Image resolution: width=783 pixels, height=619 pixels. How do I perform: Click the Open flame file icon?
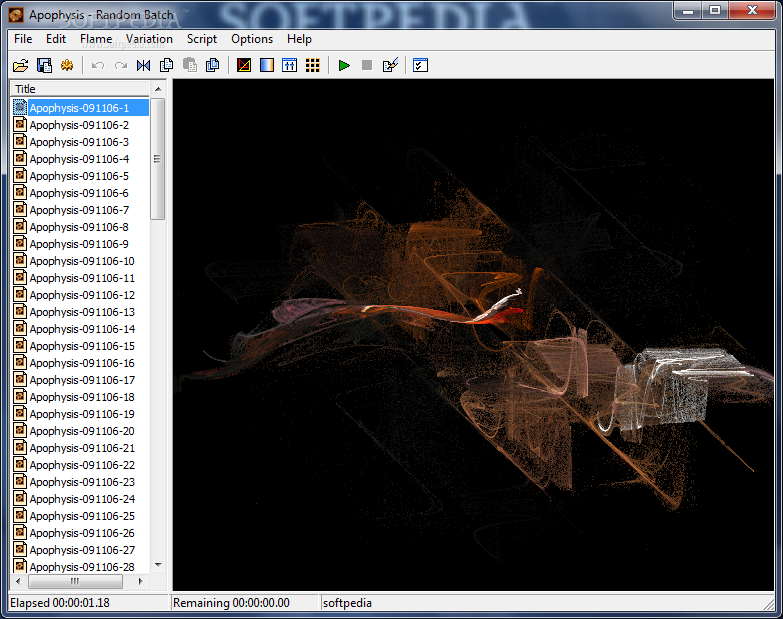tap(20, 65)
